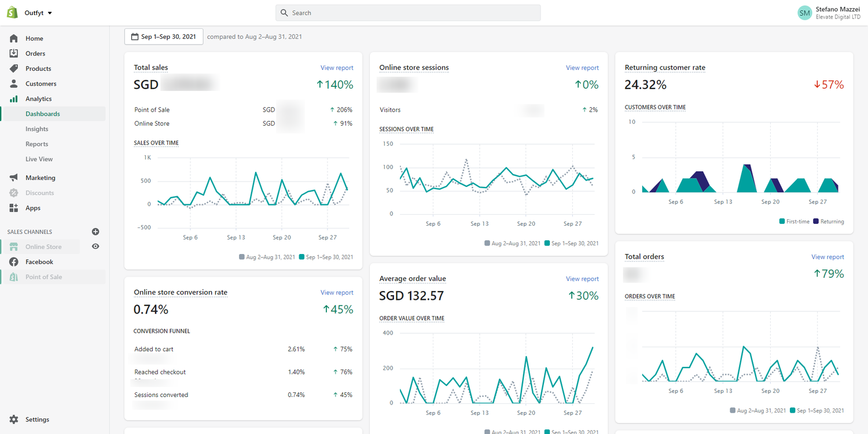Click the calendar icon in date button
Viewport: 868px width, 434px height.
[134, 36]
